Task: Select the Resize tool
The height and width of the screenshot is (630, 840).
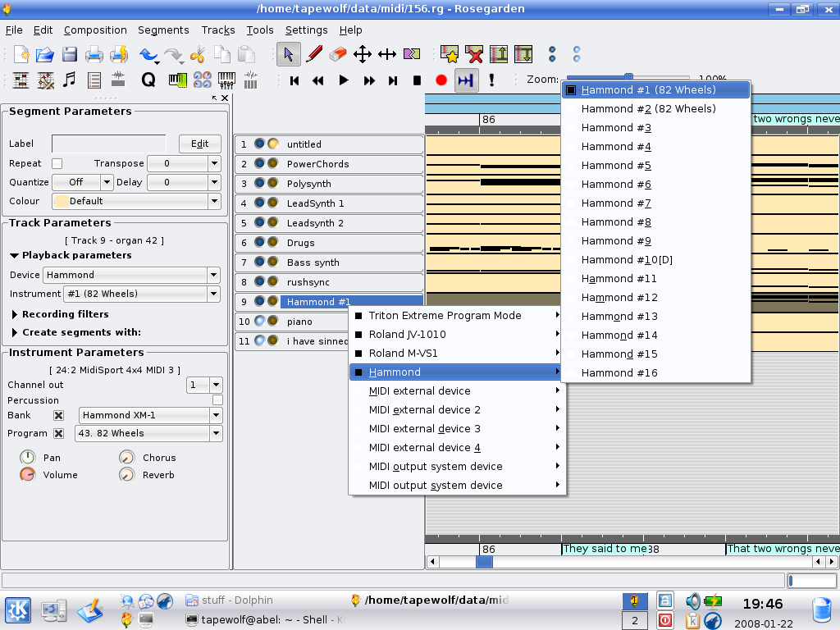Action: click(x=387, y=54)
